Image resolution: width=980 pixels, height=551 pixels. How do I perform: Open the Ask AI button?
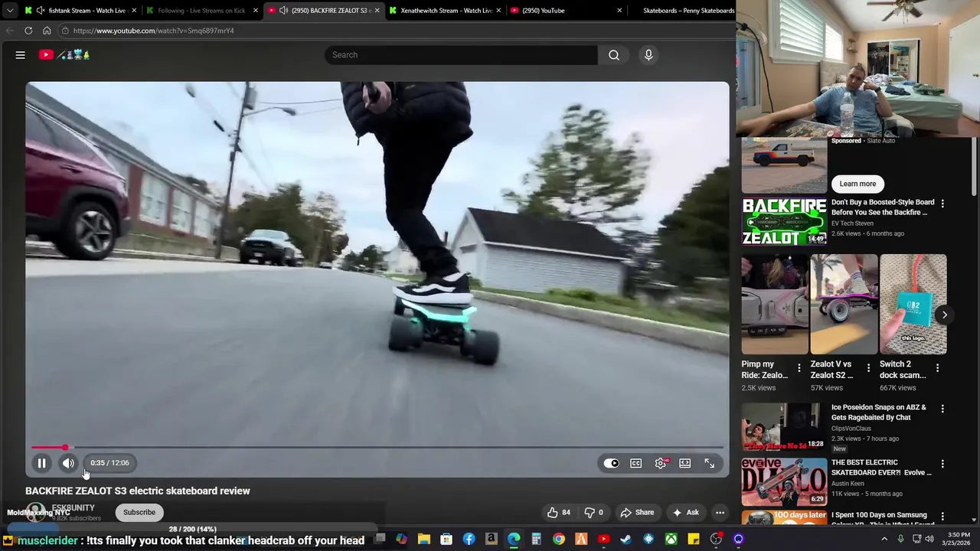point(685,513)
